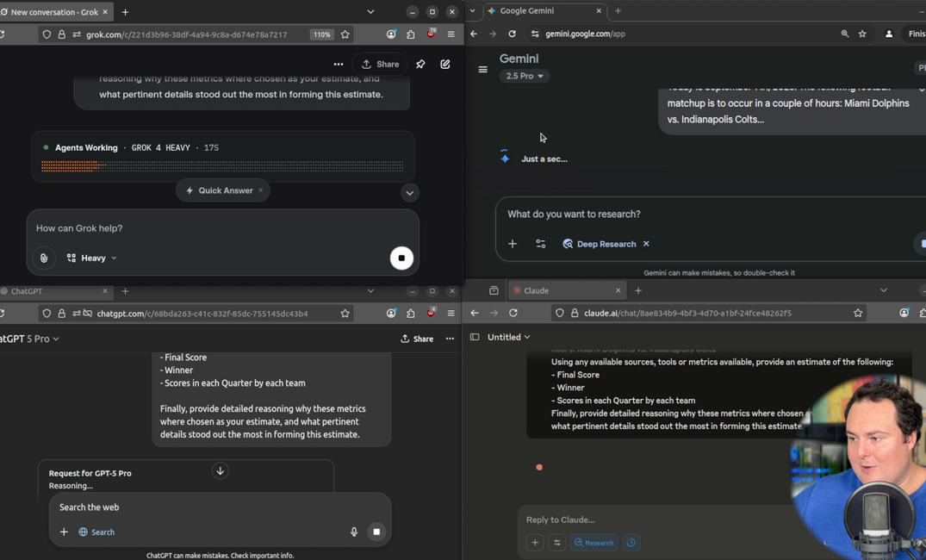List all tabs in the Claude browser window

[884, 290]
